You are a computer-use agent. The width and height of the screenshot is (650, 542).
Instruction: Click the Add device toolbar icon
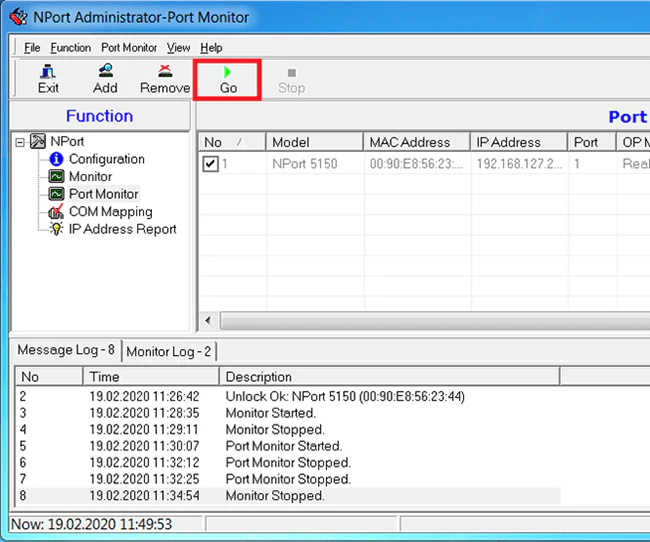point(106,71)
